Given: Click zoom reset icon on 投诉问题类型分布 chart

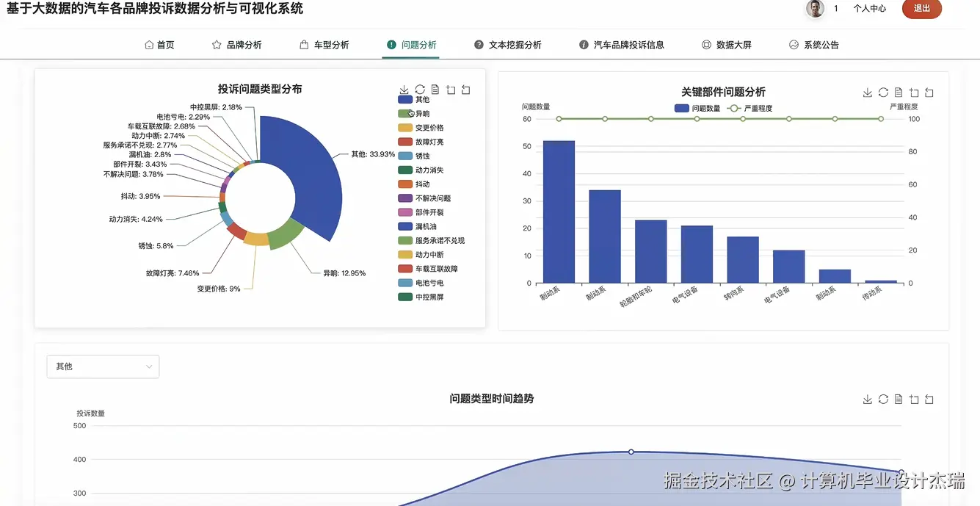Looking at the screenshot, I should (466, 90).
